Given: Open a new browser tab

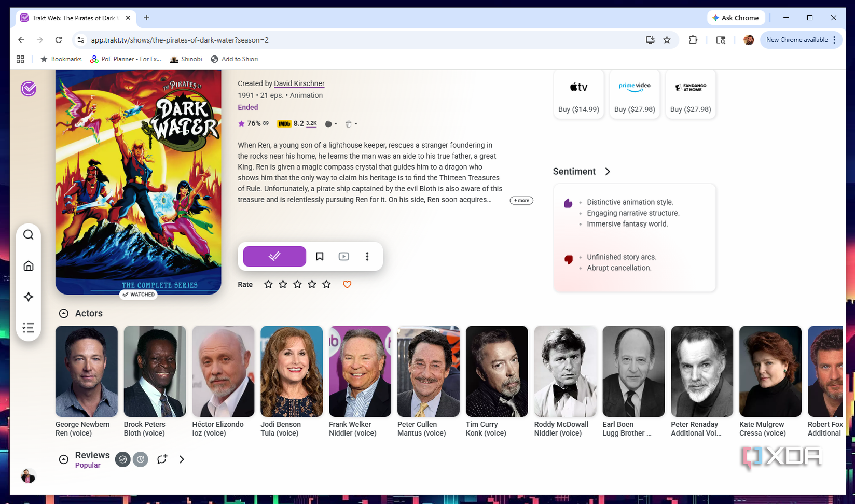Looking at the screenshot, I should [x=147, y=18].
